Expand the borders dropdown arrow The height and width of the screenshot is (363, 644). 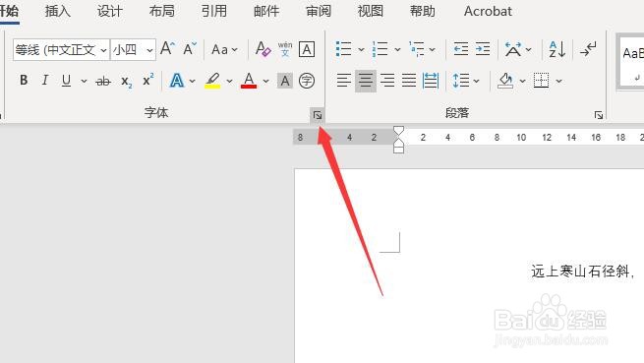[x=558, y=81]
